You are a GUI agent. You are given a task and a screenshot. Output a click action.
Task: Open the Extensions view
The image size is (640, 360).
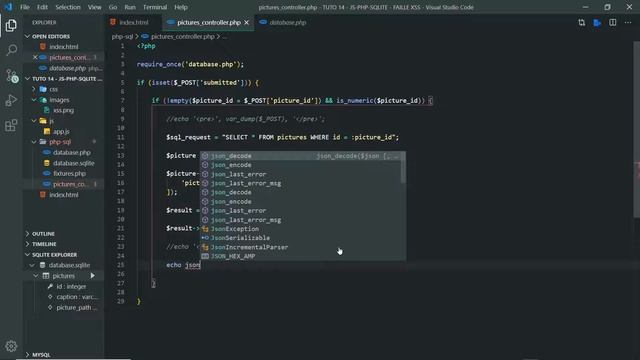pos(11,125)
